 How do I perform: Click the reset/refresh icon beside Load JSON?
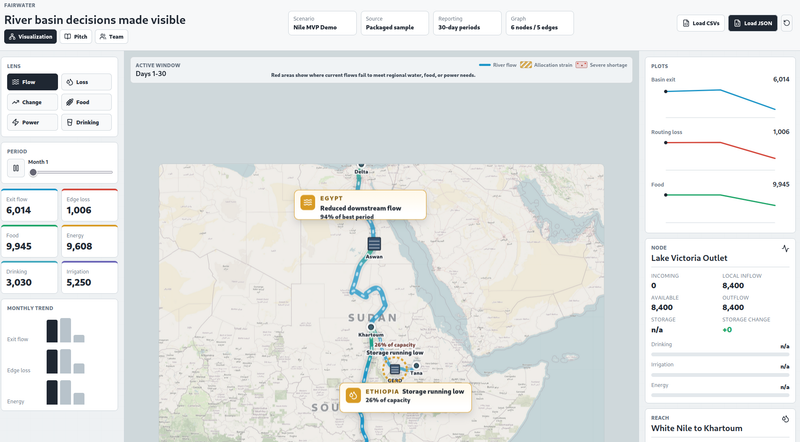point(787,23)
